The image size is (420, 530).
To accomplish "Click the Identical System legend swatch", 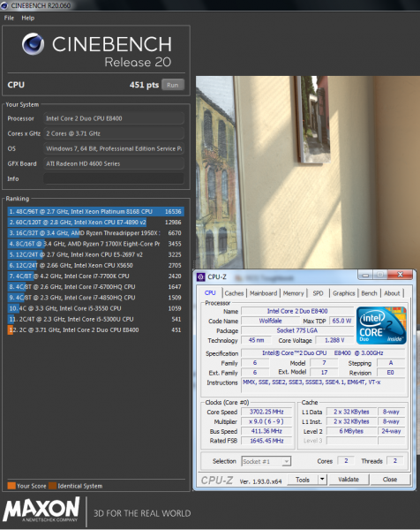I will pos(52,486).
